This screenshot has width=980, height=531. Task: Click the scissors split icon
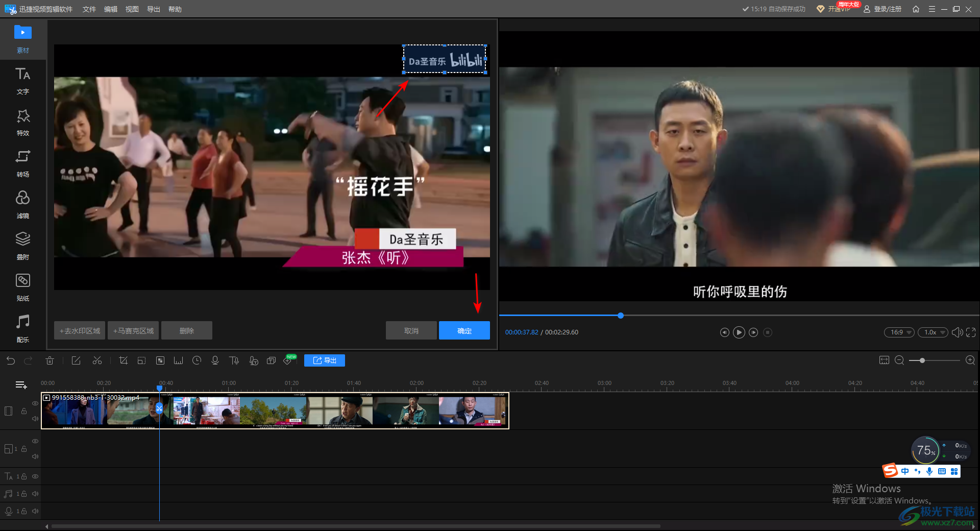(x=97, y=360)
